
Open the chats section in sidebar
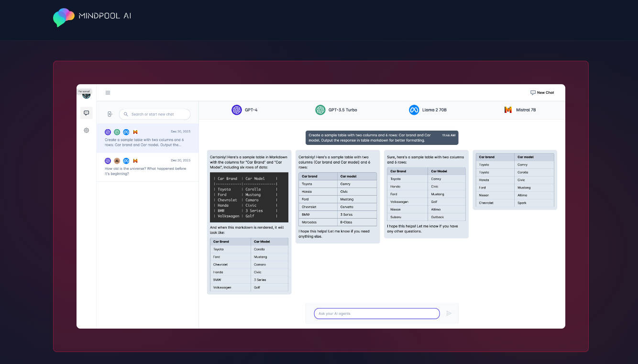[x=87, y=113]
